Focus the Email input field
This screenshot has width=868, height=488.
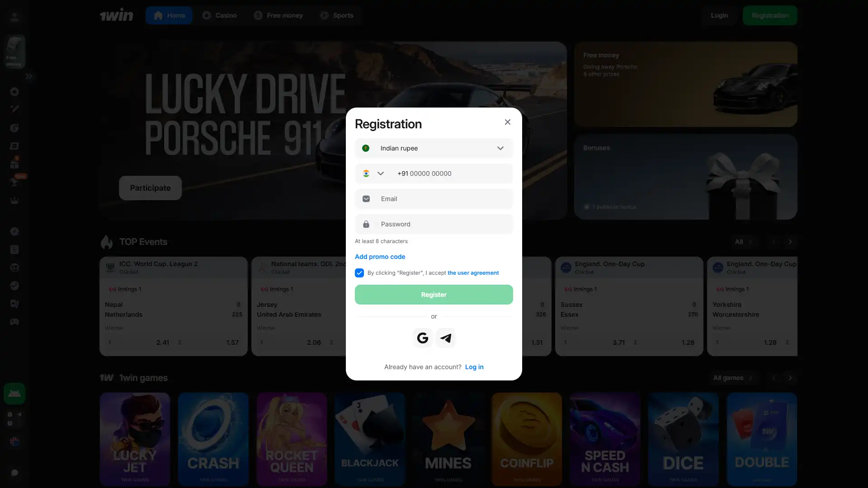pyautogui.click(x=434, y=199)
